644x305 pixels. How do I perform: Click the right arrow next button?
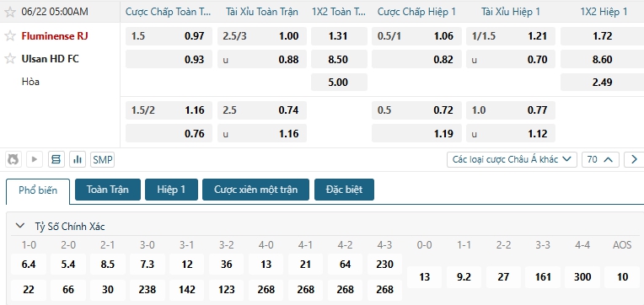pos(634,159)
